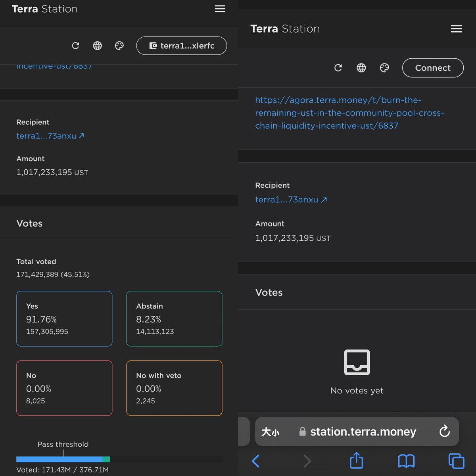Click refresh icon in left panel toolbar
476x476 pixels.
[75, 46]
